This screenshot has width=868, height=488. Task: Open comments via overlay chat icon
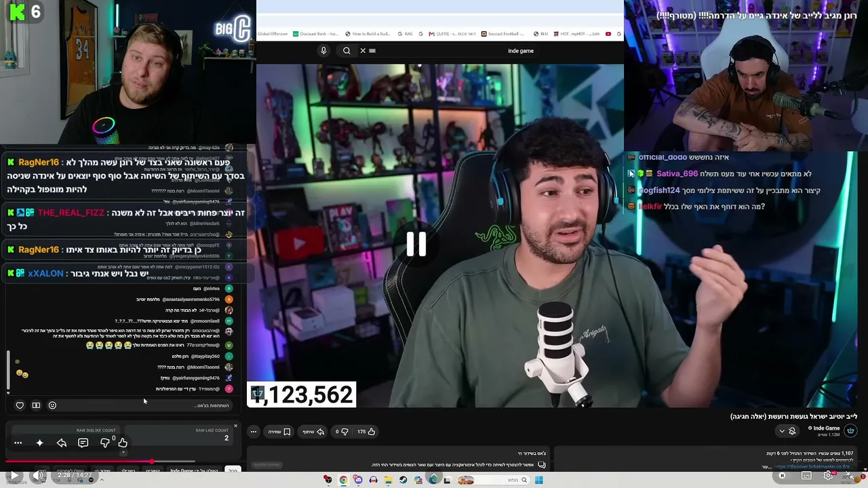[x=83, y=443]
